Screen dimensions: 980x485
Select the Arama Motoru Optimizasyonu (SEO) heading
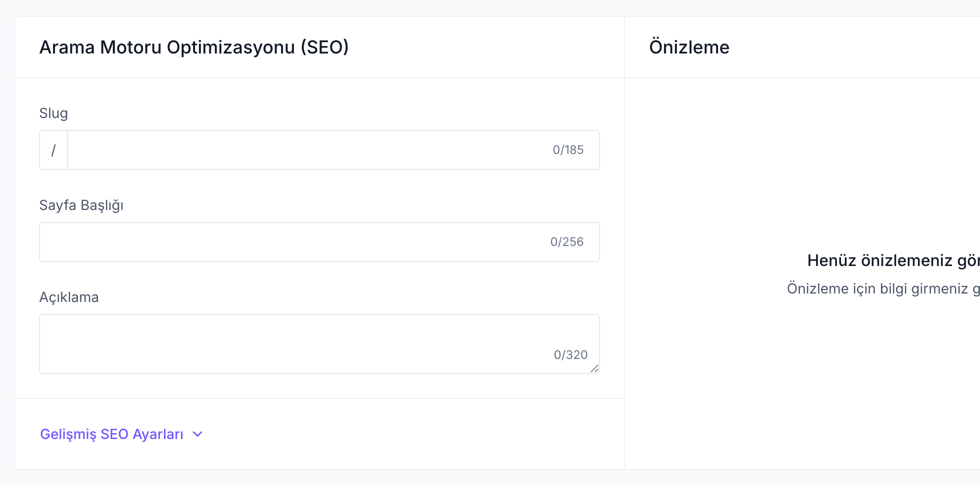pyautogui.click(x=194, y=47)
